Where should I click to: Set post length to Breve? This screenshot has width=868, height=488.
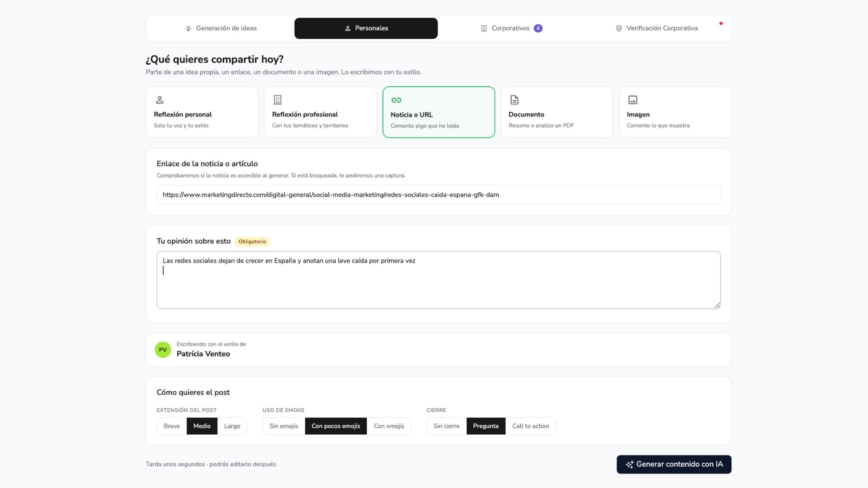tap(172, 426)
